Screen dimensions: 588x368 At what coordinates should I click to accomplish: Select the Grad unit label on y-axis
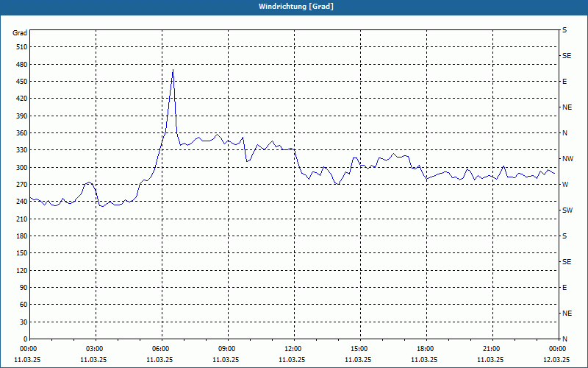pos(20,33)
